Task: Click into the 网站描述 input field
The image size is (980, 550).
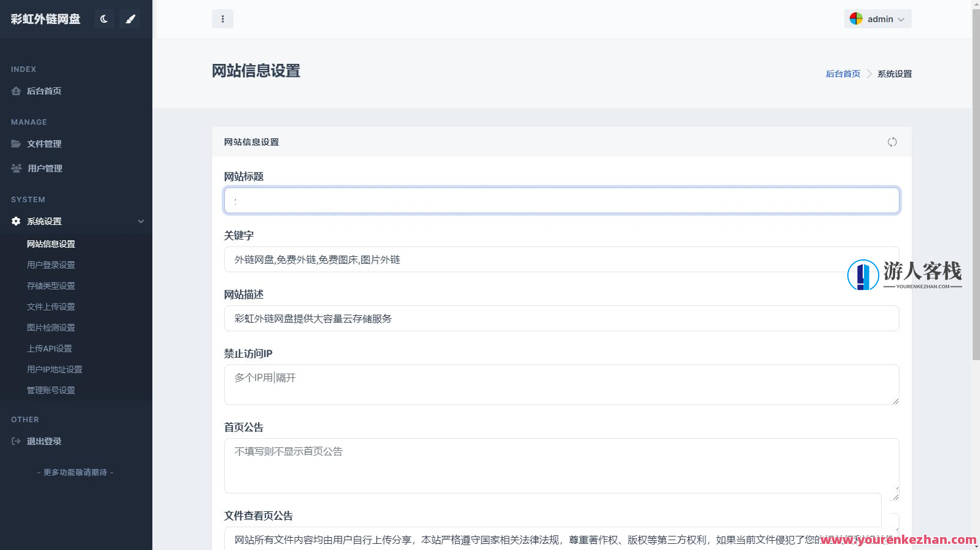Action: pyautogui.click(x=562, y=318)
